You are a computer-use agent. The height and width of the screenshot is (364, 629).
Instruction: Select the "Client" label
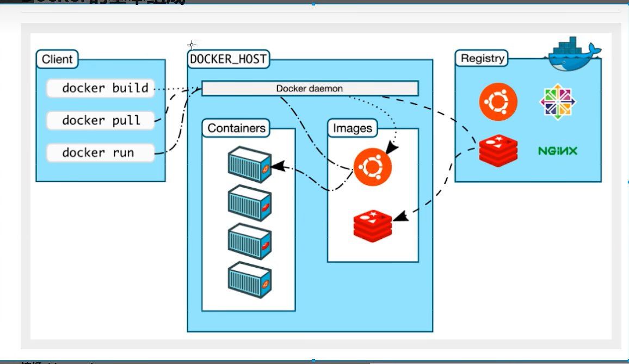coord(57,59)
